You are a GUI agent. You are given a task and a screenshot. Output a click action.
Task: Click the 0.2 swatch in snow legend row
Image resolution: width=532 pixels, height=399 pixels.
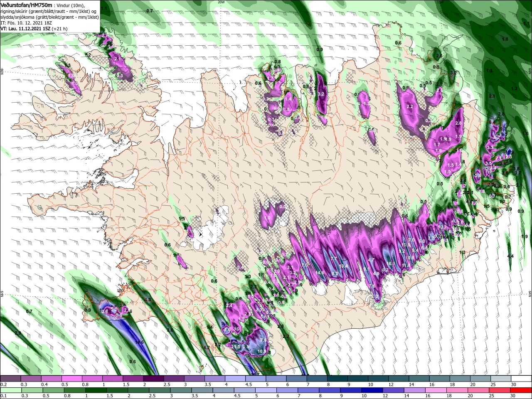[10, 379]
